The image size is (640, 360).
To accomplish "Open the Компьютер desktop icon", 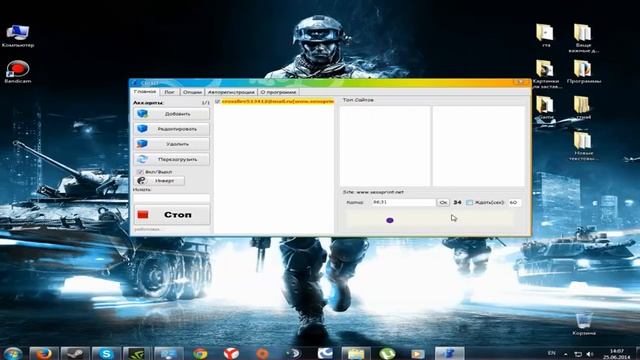I will [x=18, y=36].
